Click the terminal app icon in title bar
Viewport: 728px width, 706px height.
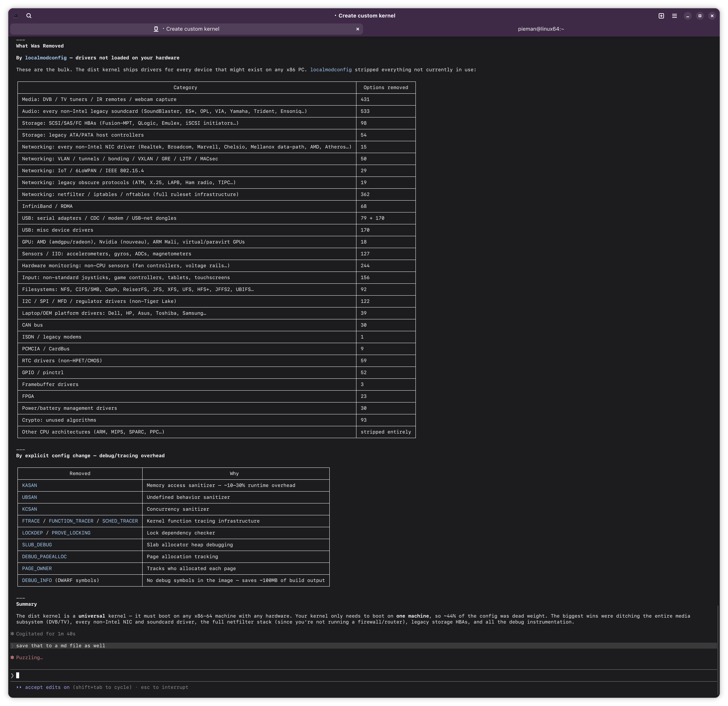pos(16,16)
